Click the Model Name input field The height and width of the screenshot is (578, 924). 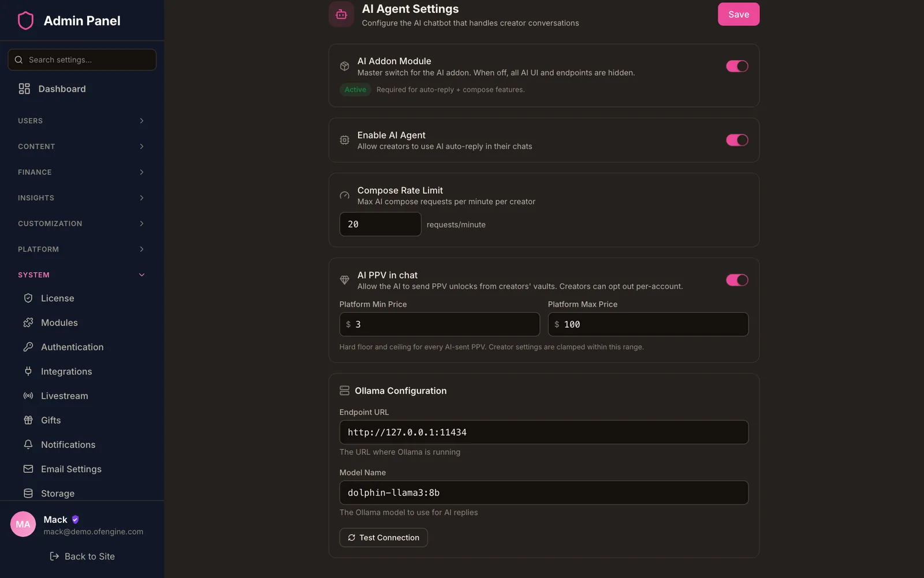544,492
